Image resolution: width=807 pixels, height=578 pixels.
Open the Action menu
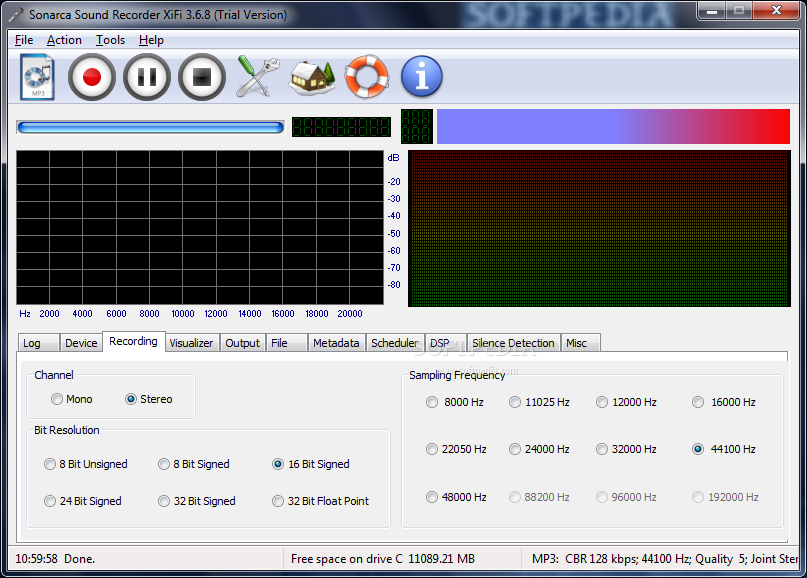coord(64,40)
